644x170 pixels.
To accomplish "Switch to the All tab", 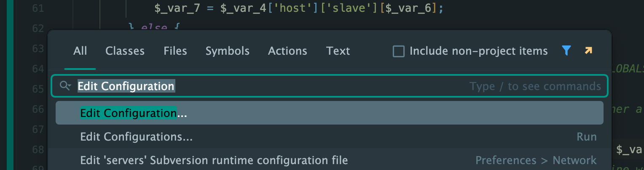I will click(x=80, y=51).
